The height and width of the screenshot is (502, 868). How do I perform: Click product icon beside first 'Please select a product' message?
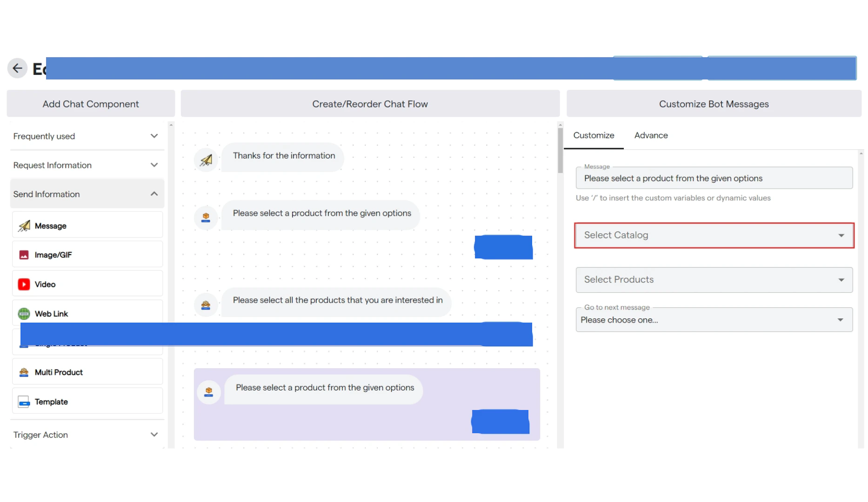point(206,217)
